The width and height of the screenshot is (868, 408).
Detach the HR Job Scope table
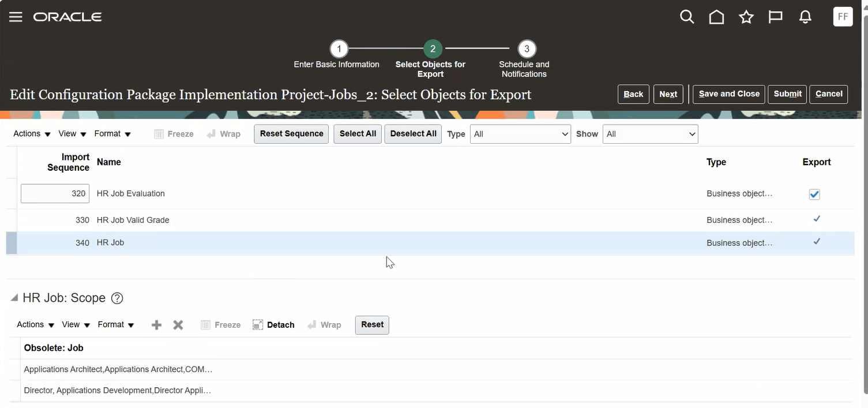click(273, 324)
